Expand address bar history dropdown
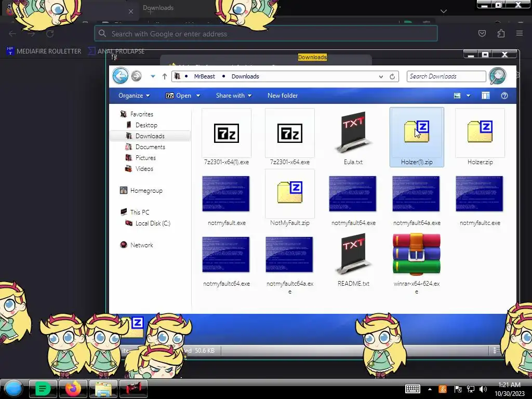 [381, 77]
